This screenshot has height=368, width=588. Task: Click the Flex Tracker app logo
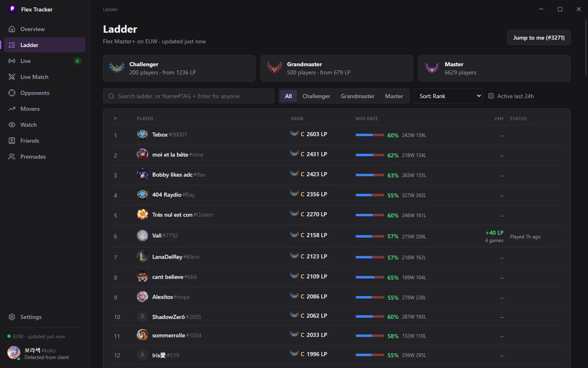(x=12, y=9)
